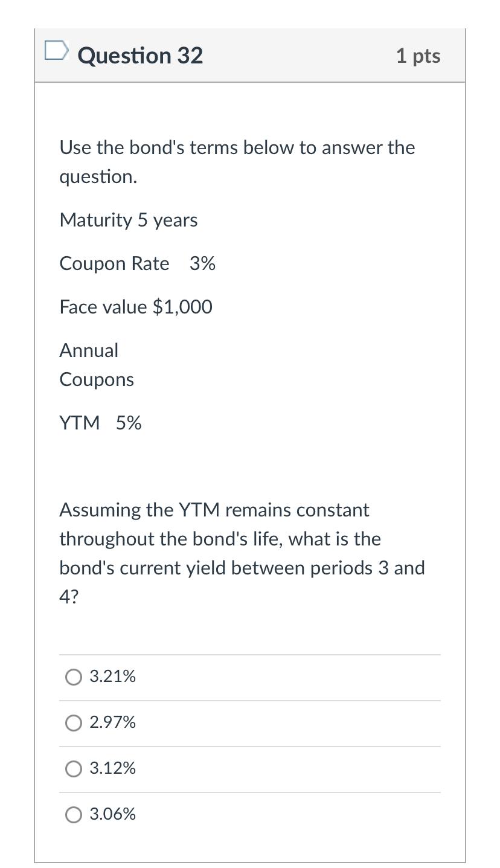Click the divider below the 3.12% option
This screenshot has height=868, width=500.
coord(249,792)
